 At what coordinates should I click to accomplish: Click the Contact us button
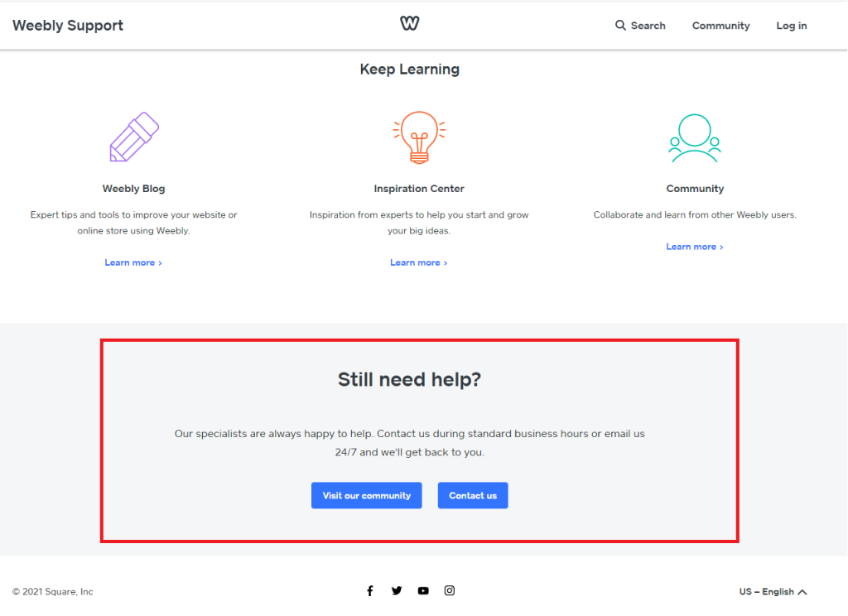coord(473,495)
